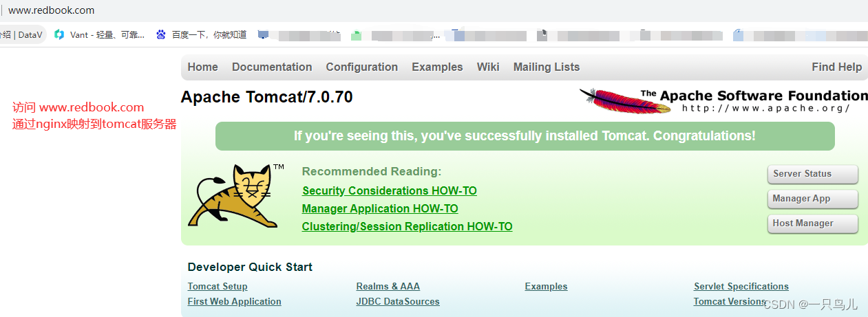This screenshot has width=868, height=317.
Task: Open the Servlet Specifications link
Action: (x=741, y=286)
